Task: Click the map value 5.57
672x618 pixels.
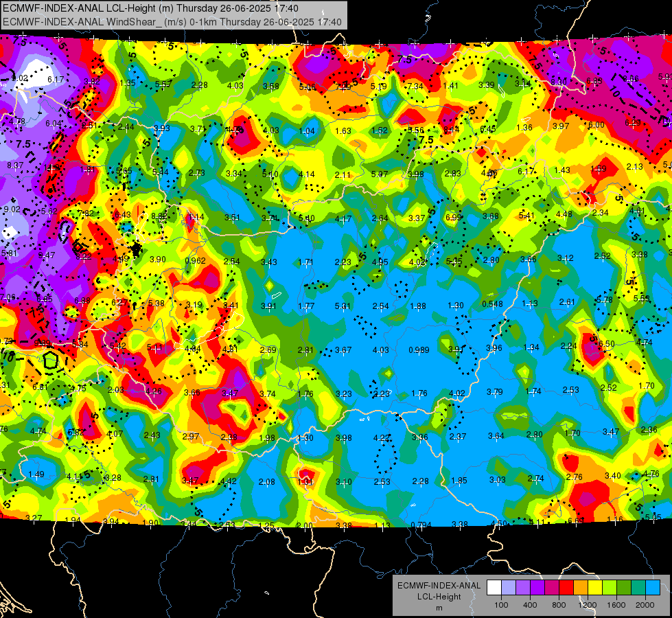Action: (163, 84)
